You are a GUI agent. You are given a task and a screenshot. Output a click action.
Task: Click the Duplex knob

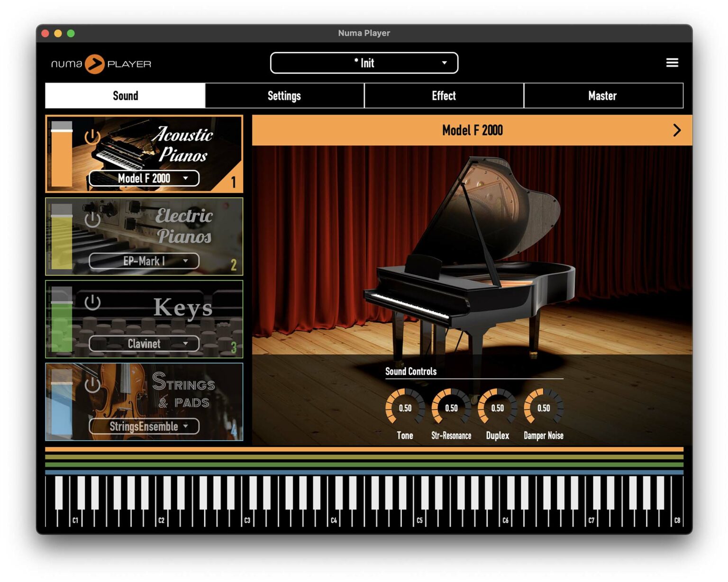pos(497,408)
